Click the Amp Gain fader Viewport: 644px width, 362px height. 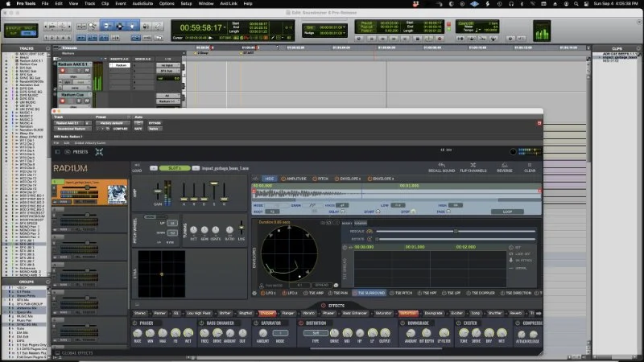click(x=157, y=191)
